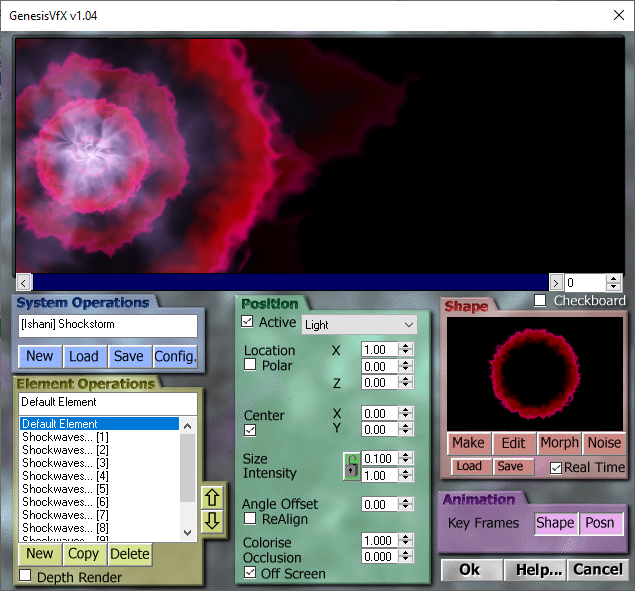
Task: Select Shockwaves... [1] in list
Action: coord(99,437)
